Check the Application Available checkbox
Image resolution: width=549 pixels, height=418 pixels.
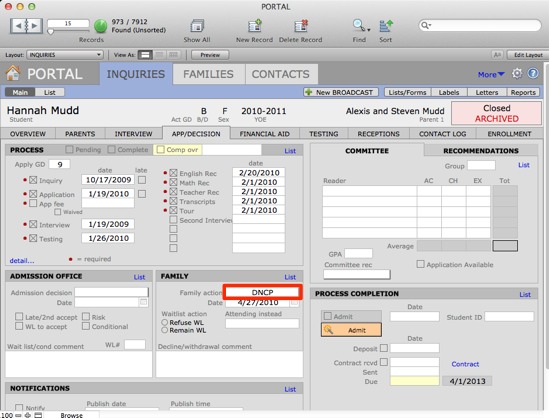click(420, 264)
